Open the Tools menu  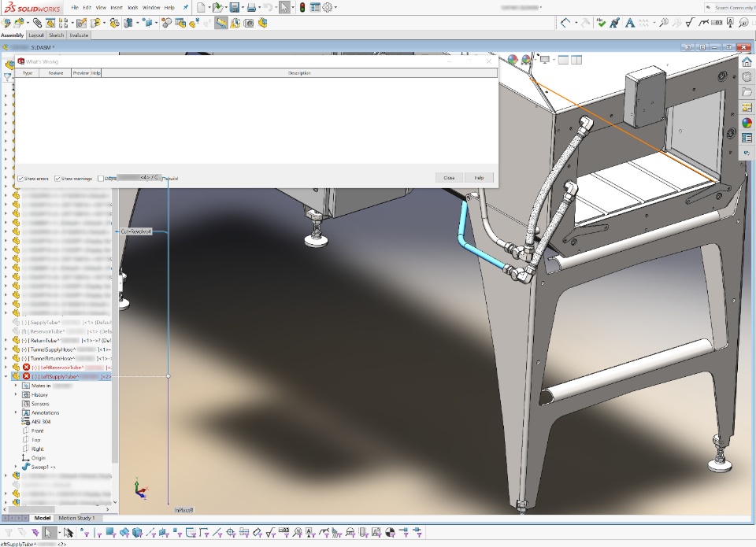click(132, 7)
